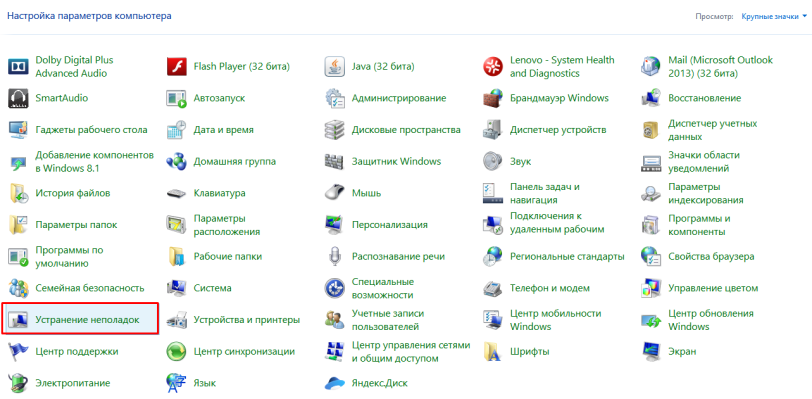Click the Яндекс.Диск icon
Image resolution: width=812 pixels, height=399 pixels.
tap(335, 383)
